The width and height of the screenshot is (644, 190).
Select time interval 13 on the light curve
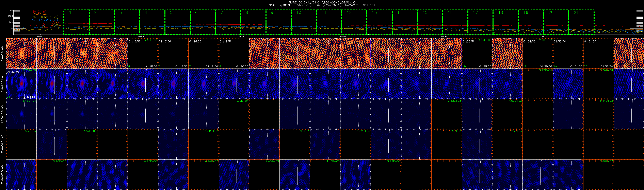pyautogui.click(x=380, y=22)
